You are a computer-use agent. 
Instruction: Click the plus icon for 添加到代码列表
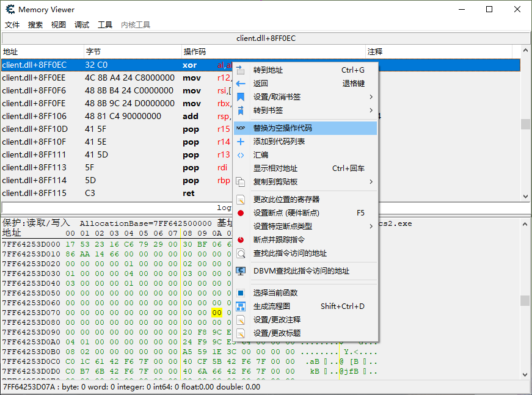coord(241,142)
